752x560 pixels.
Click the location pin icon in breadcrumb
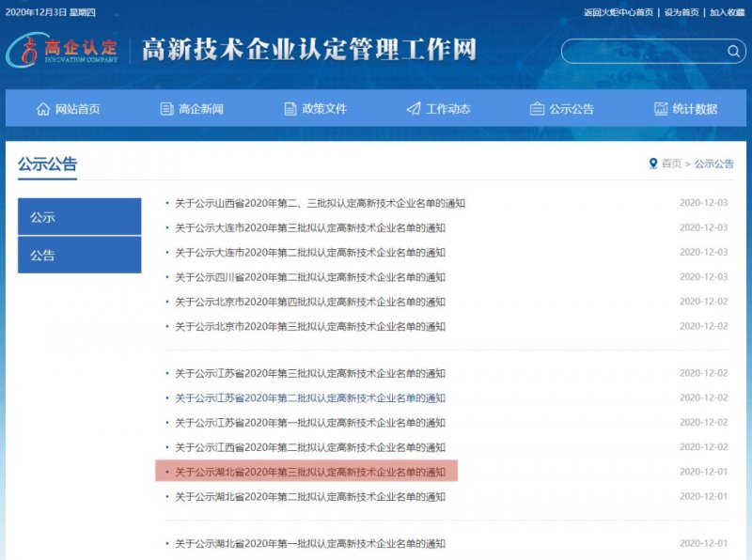tap(652, 164)
